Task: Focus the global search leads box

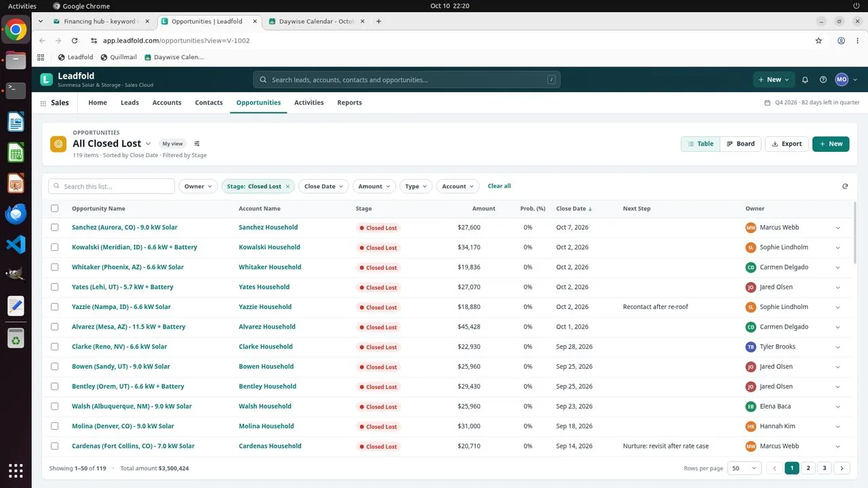Action: (407, 80)
